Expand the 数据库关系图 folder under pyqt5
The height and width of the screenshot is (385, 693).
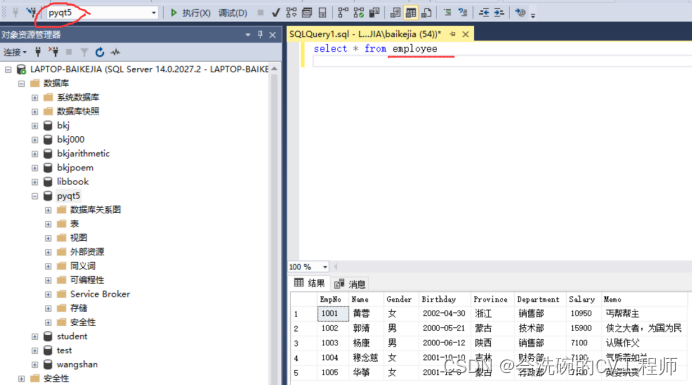point(48,210)
